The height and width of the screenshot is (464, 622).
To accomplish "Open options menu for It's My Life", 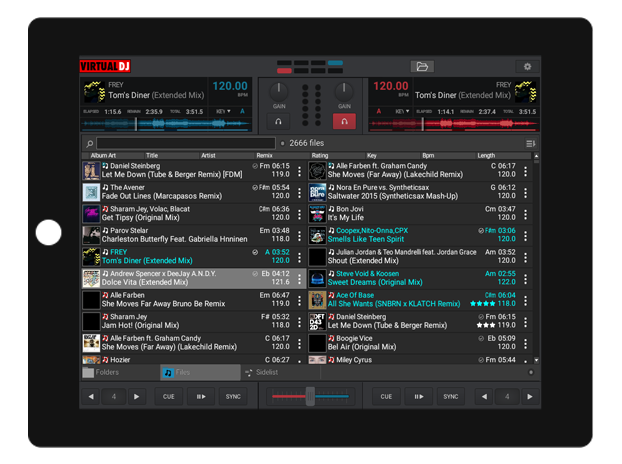I will pyautogui.click(x=526, y=215).
